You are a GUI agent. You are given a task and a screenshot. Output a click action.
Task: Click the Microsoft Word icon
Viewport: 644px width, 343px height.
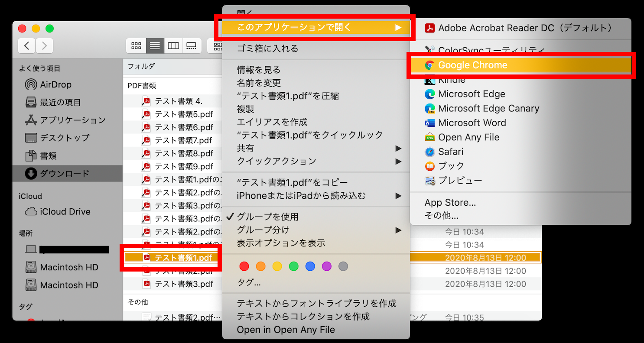430,123
